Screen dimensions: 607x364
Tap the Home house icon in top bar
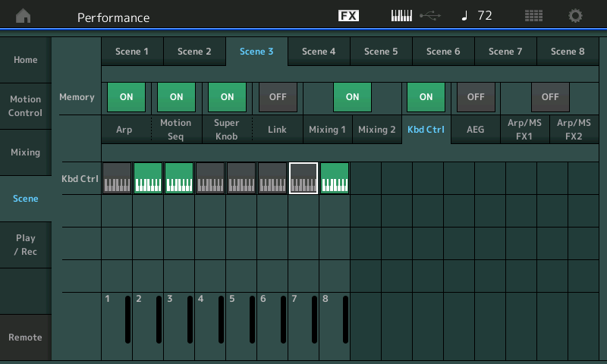click(x=24, y=16)
